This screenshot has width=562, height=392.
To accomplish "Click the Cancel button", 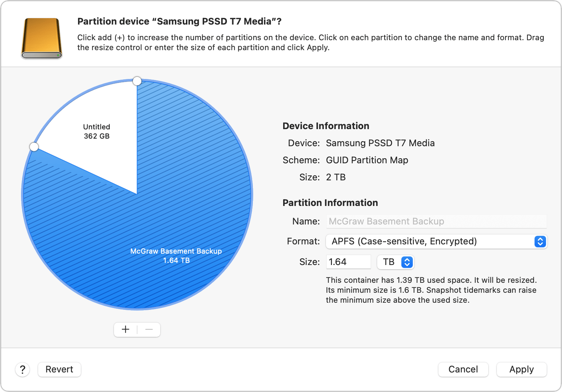I will point(463,369).
